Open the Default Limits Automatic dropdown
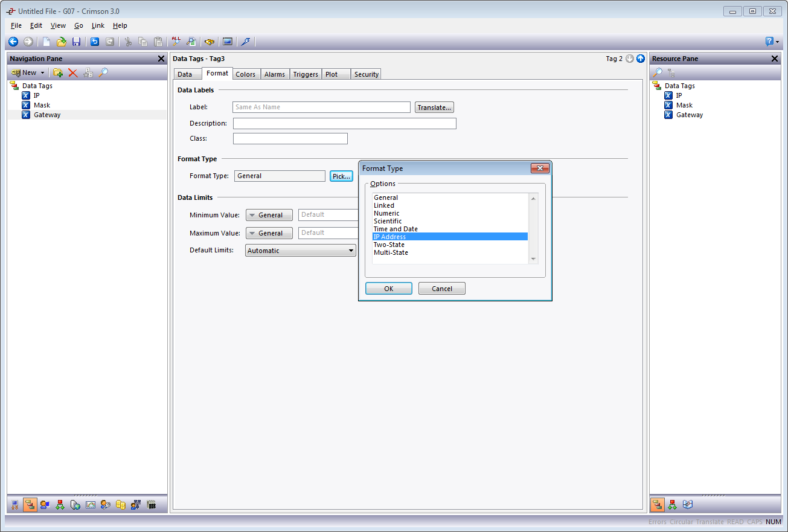Screen dimensions: 788x532 coord(301,251)
